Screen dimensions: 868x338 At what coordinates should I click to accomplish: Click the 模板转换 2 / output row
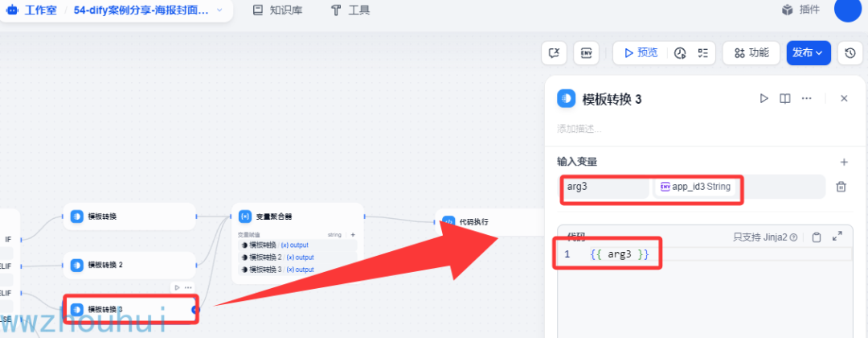[x=297, y=257]
